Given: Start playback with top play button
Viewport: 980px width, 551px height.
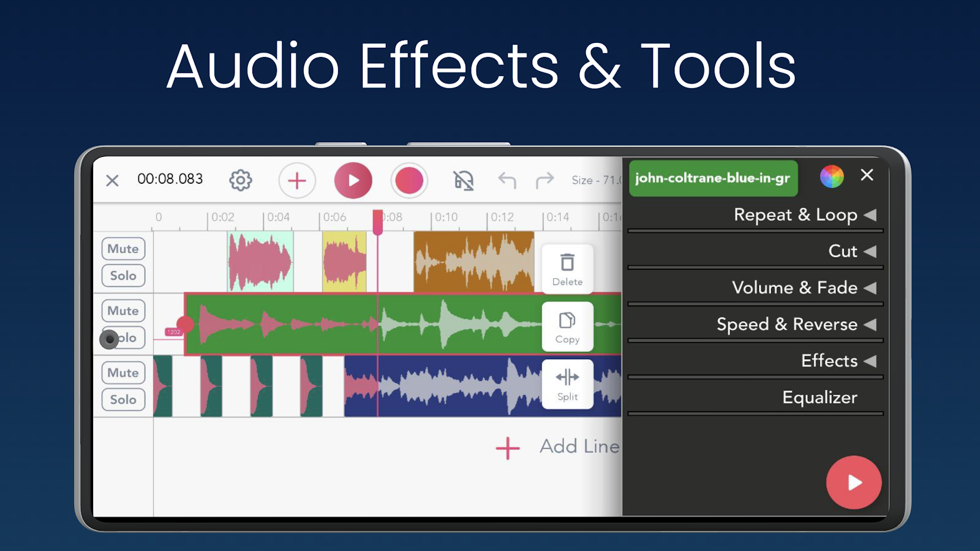Looking at the screenshot, I should coord(353,181).
